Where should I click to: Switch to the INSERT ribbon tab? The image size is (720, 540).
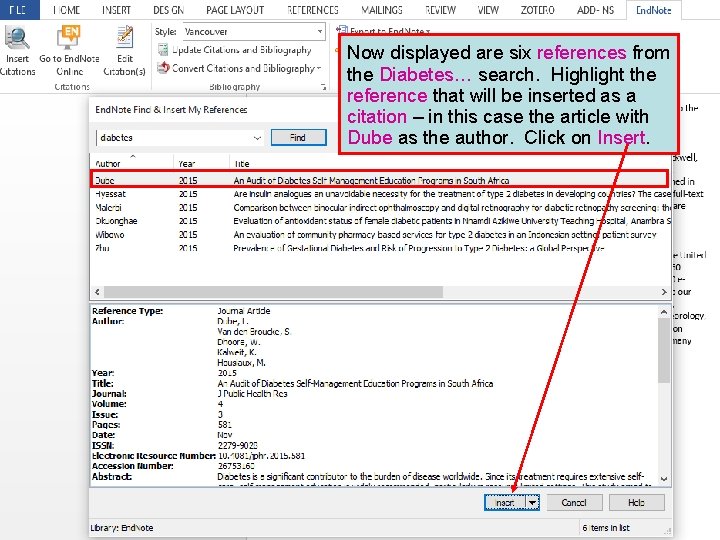(116, 10)
